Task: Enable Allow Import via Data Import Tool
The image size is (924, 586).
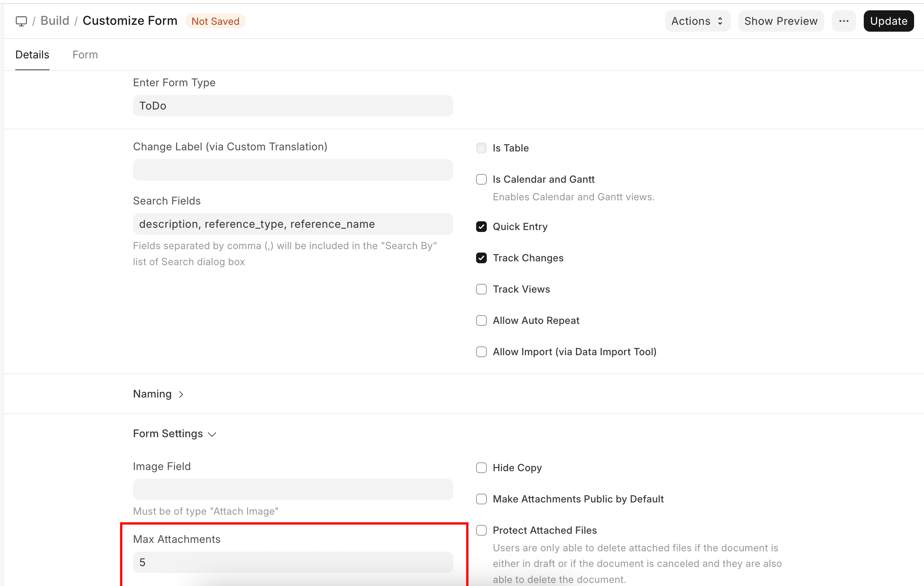Action: click(481, 352)
